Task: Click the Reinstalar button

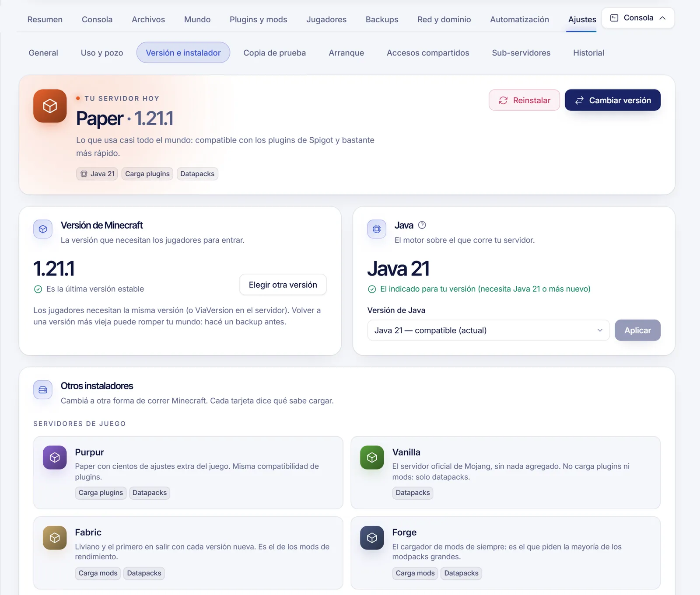Action: [524, 100]
